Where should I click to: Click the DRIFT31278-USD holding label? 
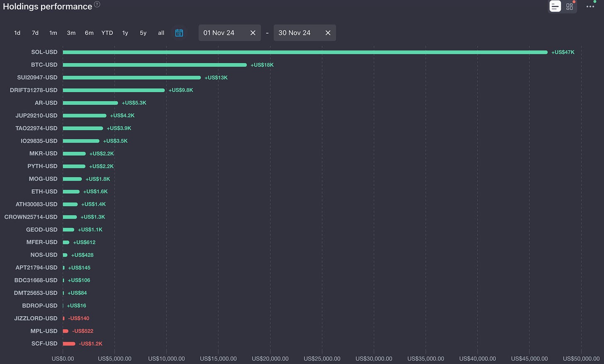34,90
